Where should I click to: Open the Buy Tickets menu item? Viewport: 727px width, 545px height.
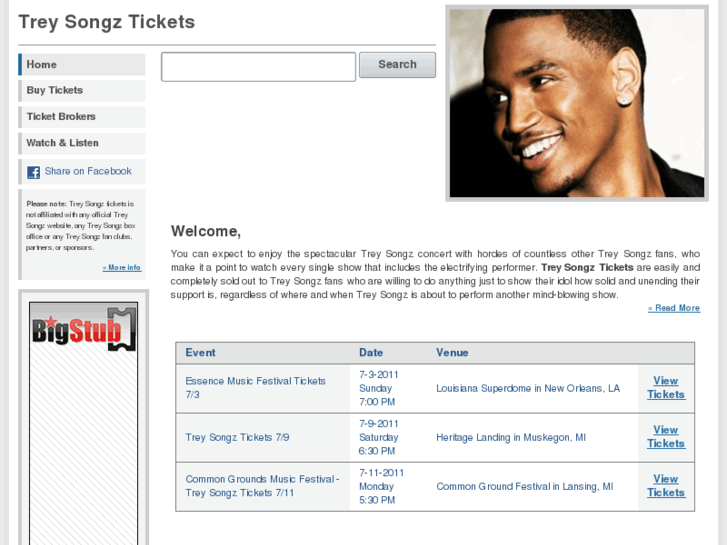(x=82, y=90)
